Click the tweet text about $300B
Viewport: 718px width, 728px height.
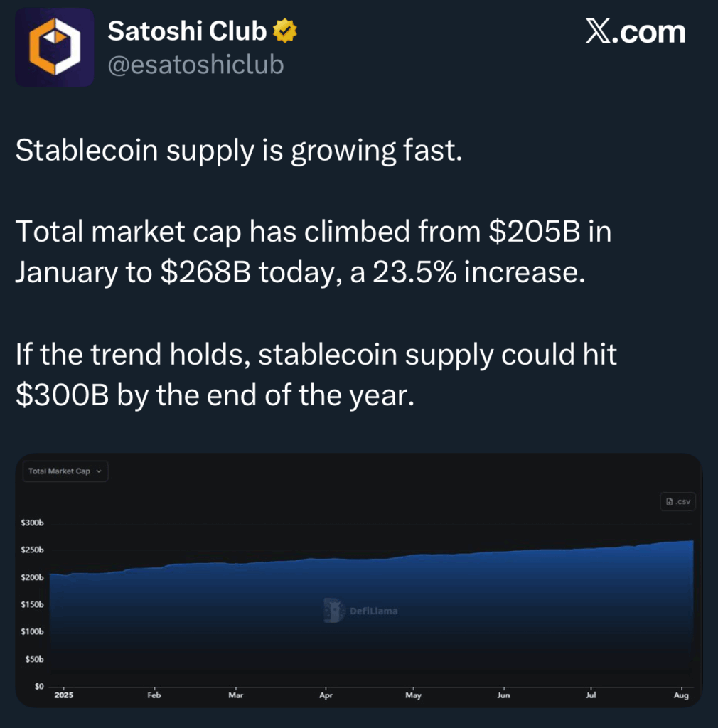click(316, 374)
